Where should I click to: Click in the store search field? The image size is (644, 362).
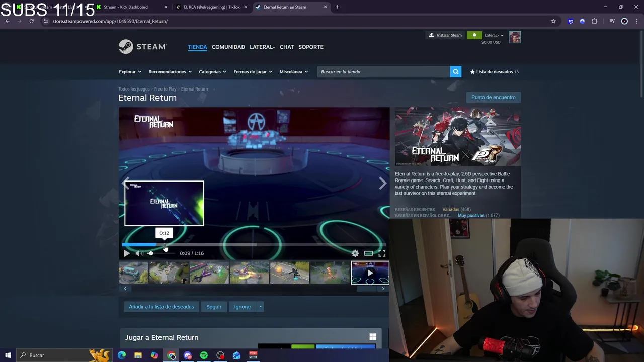(x=384, y=72)
